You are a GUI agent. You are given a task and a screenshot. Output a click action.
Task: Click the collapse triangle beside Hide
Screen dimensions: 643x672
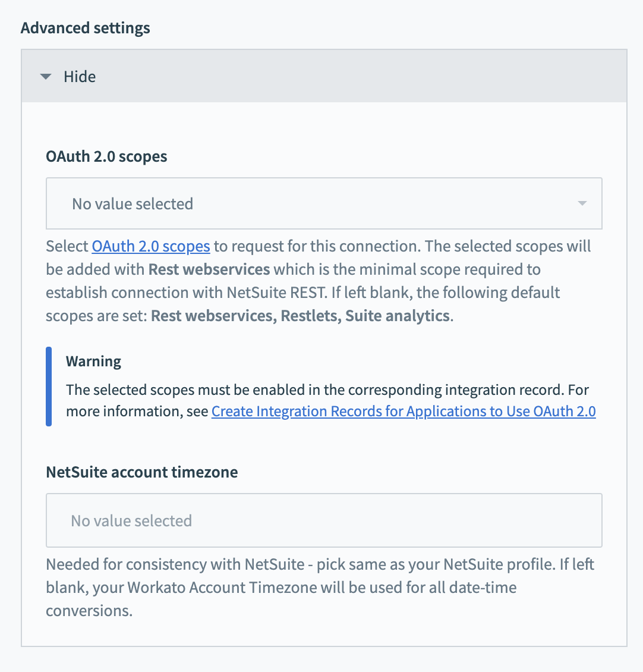tap(46, 77)
